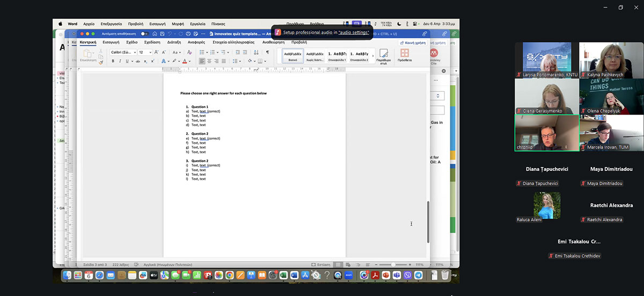Click the Κοινή χρήση share button

[413, 42]
